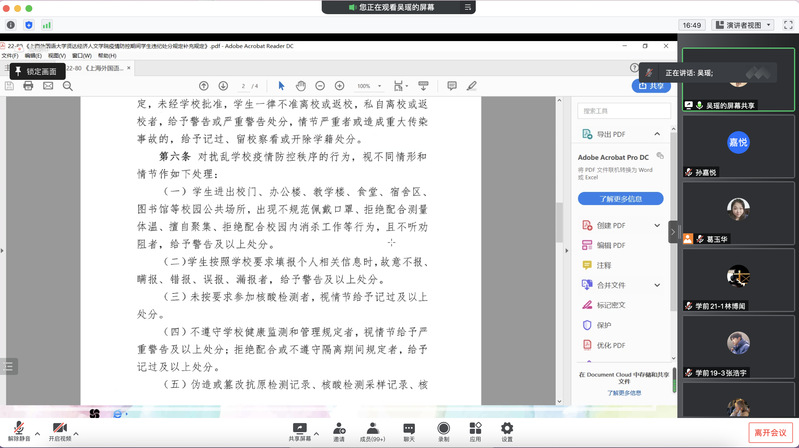This screenshot has width=799, height=448.
Task: Expand the 合并文件 chevron
Action: tap(657, 285)
